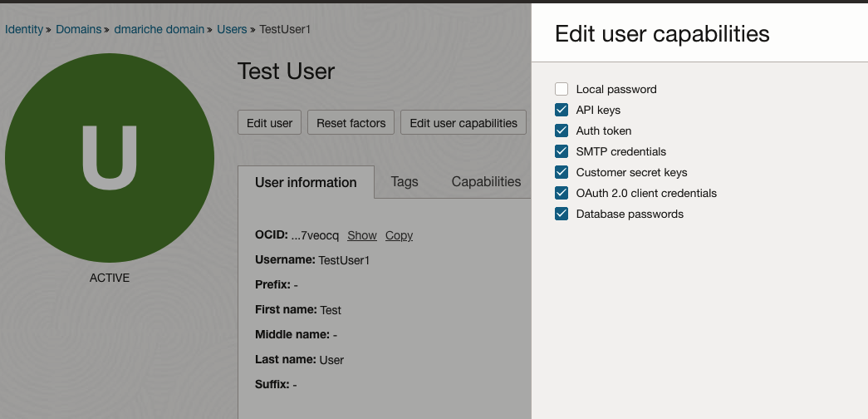Screen dimensions: 868x419
Task: Navigate to Domains breadcrumb link
Action: [79, 29]
